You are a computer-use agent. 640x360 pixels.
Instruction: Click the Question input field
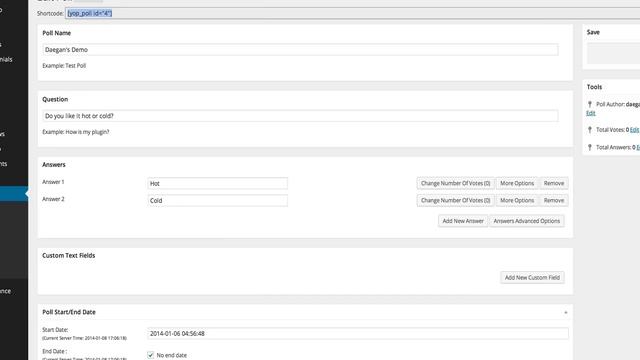click(300, 116)
